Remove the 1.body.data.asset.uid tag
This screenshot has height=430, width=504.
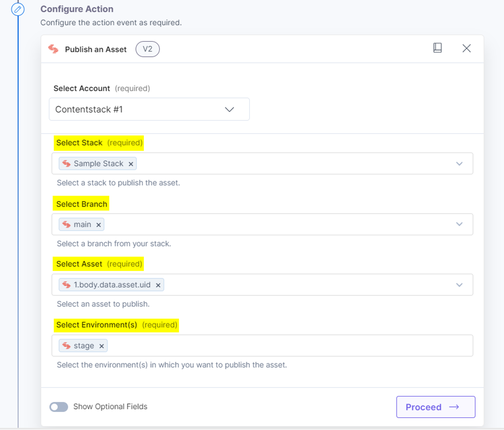tap(158, 285)
